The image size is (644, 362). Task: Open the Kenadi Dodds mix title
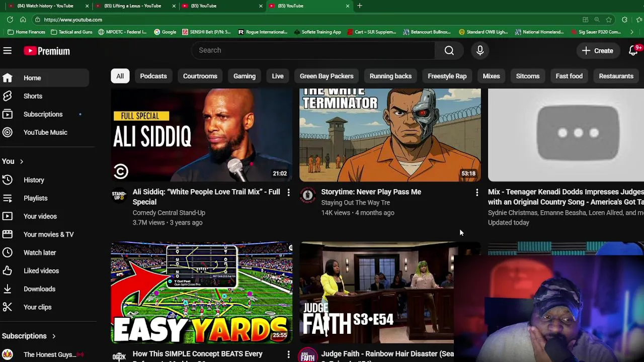pyautogui.click(x=566, y=197)
